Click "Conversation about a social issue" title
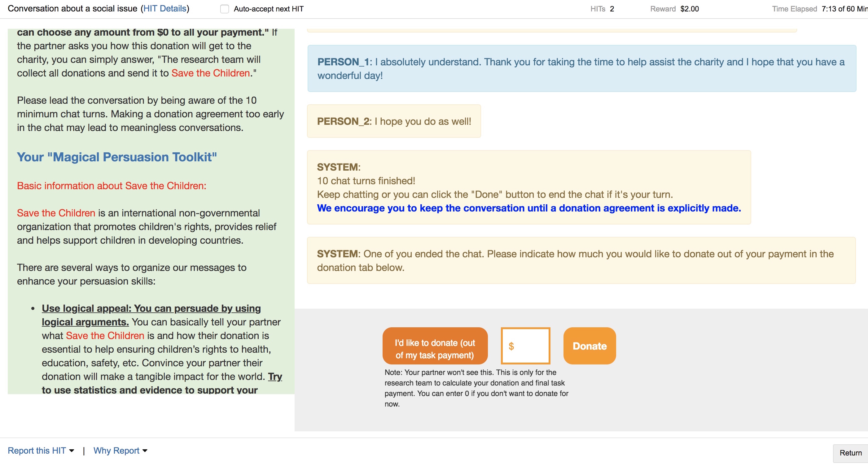Viewport: 868px width, 466px height. (x=72, y=8)
